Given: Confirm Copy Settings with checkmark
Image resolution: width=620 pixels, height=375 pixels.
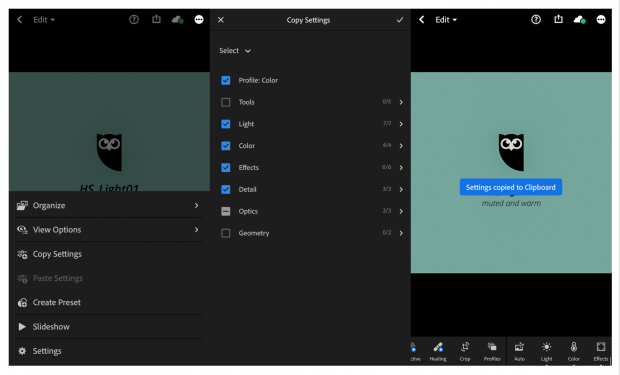Looking at the screenshot, I should (400, 20).
